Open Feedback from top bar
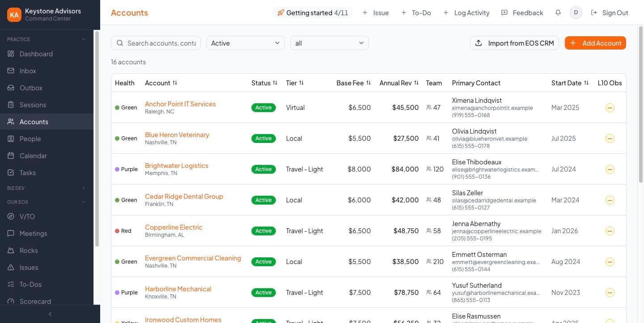The height and width of the screenshot is (323, 644). coord(522,13)
